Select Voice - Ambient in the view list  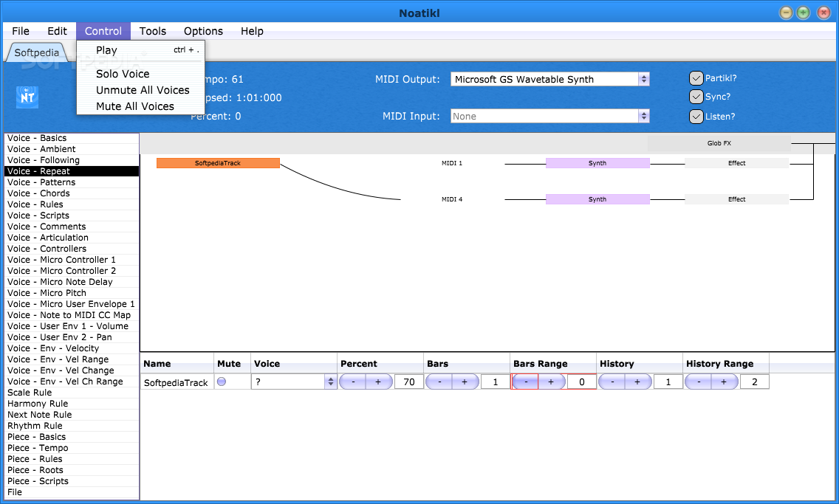point(72,149)
